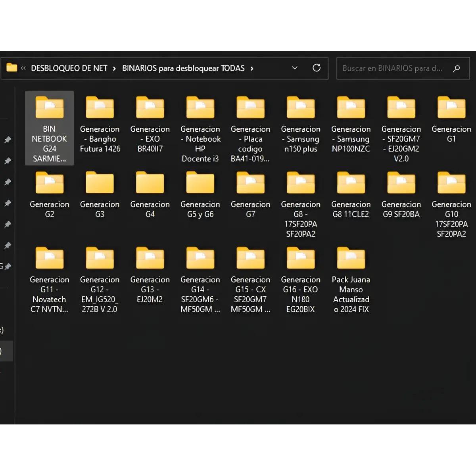476x476 pixels.
Task: Open Pack Juana Manso Actualizado 2024 FIX folder
Action: [x=351, y=279]
